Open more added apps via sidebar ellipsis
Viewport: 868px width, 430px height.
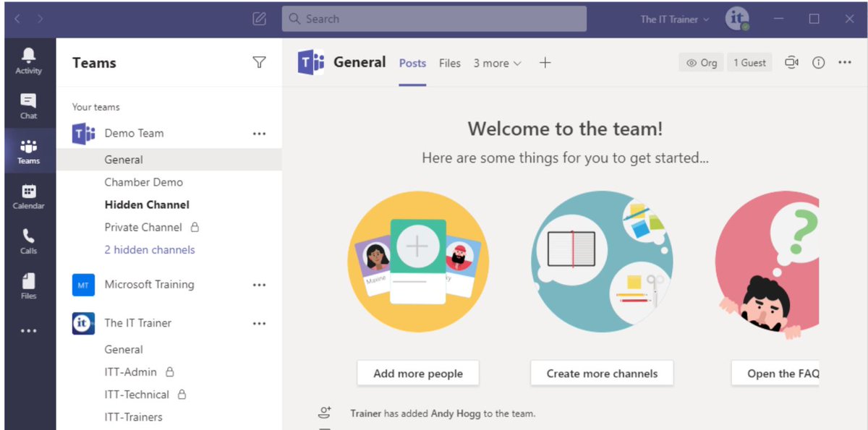pos(28,330)
